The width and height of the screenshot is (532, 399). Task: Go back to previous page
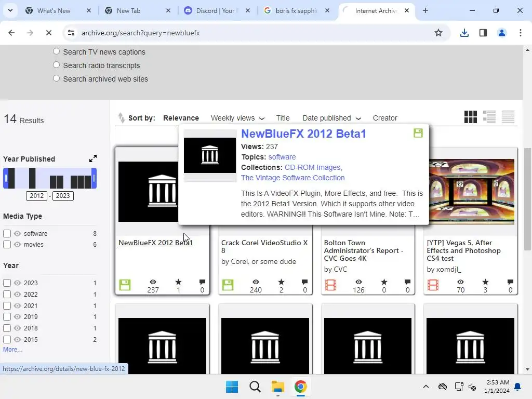pyautogui.click(x=11, y=33)
